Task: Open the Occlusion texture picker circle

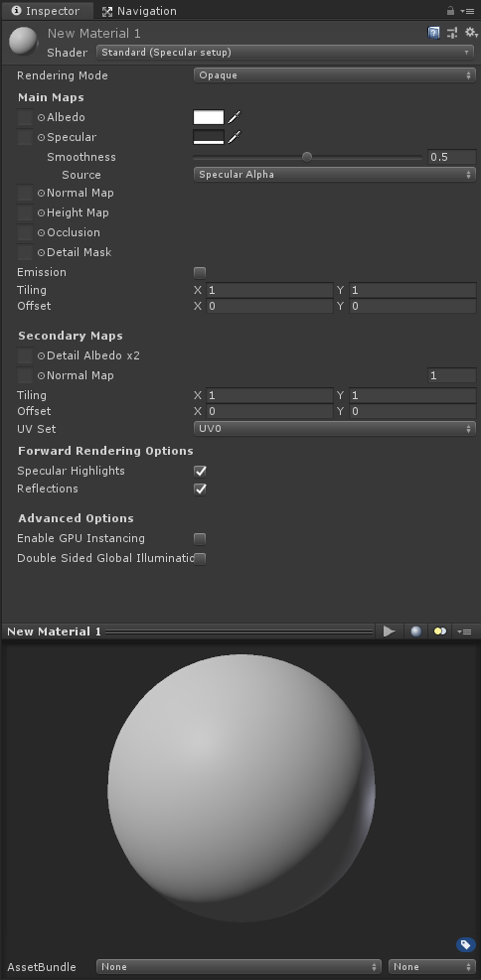Action: pos(42,232)
